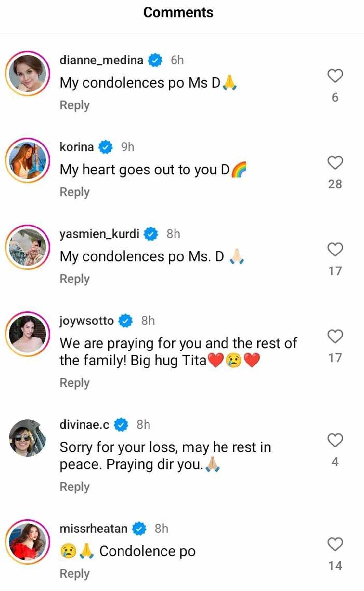View missrheatan's profile avatar
The height and width of the screenshot is (591, 364).
(x=28, y=542)
